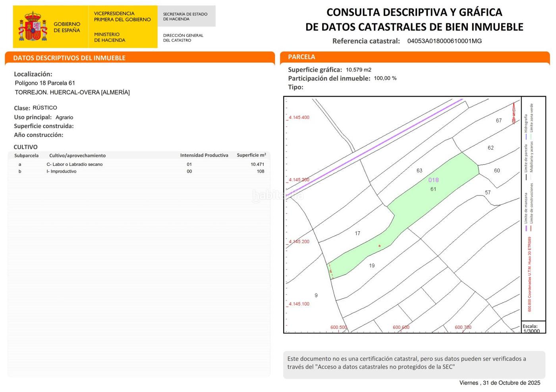Viewport: 556px width, 392px height.
Task: Select the 'C- Labor o Labradío secano' row
Action: [x=75, y=164]
